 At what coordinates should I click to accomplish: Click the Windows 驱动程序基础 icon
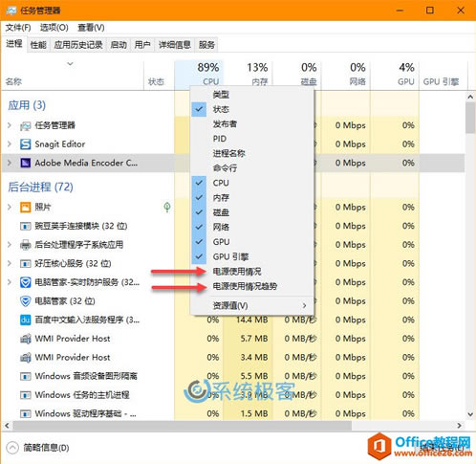25,414
